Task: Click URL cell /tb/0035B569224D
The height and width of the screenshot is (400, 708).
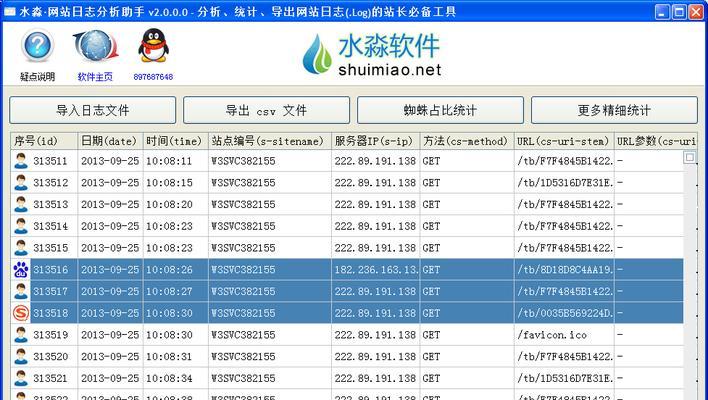Action: (565, 313)
